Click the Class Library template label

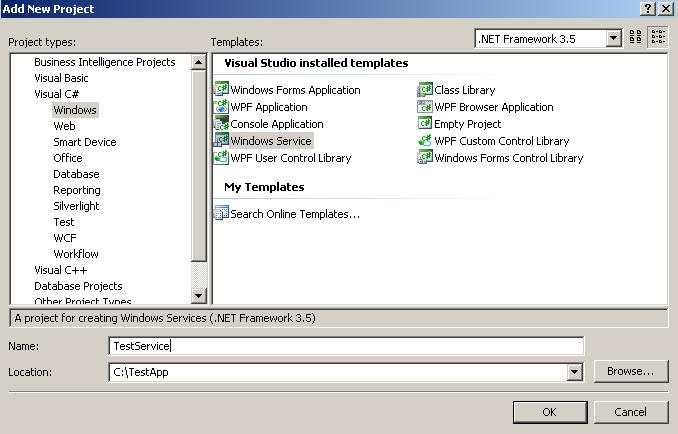coord(465,90)
